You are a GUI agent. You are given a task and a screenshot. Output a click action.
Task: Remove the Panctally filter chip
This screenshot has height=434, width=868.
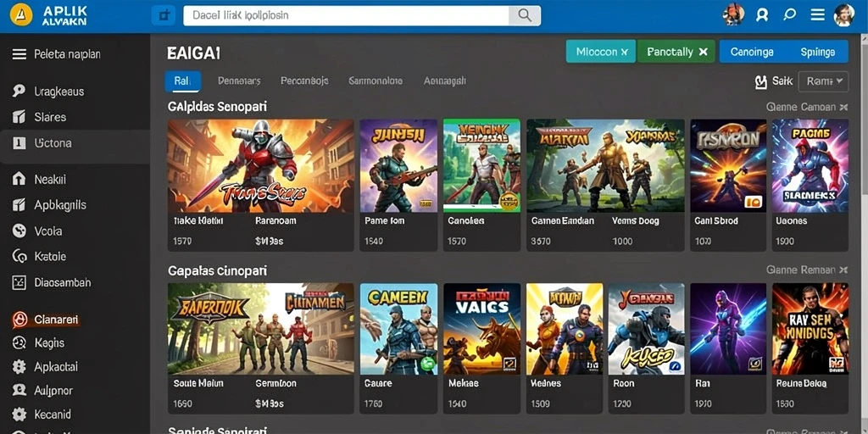(703, 52)
